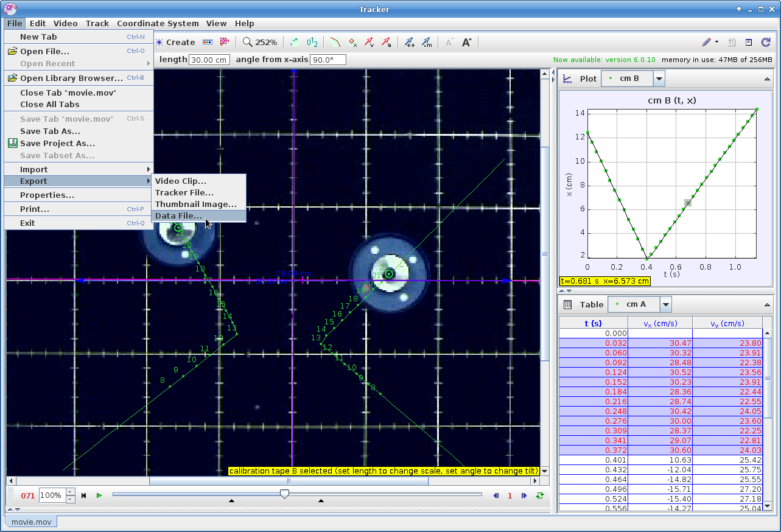
Task: Click the calibration length input field
Action: (209, 60)
